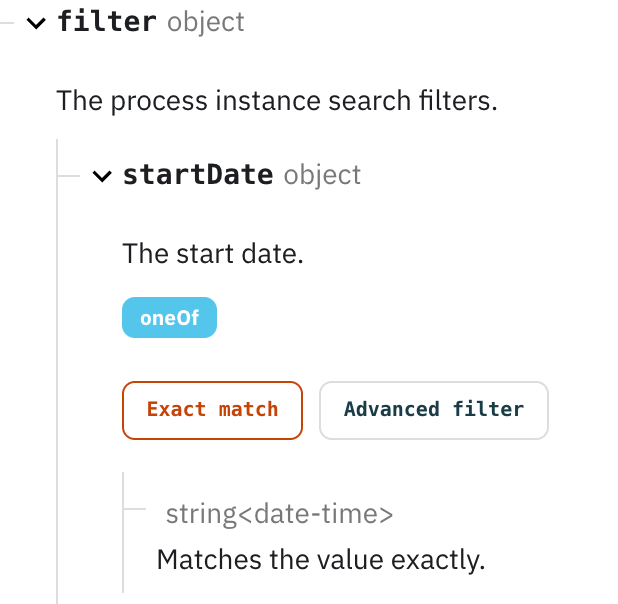Switch to the Advanced filter tab
Viewport: 618px width, 604px height.
pos(433,410)
